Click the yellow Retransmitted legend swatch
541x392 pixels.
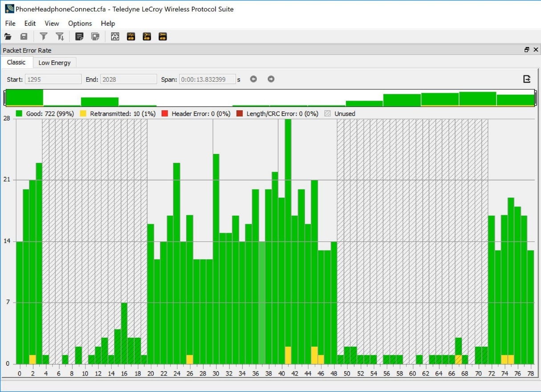coord(83,114)
